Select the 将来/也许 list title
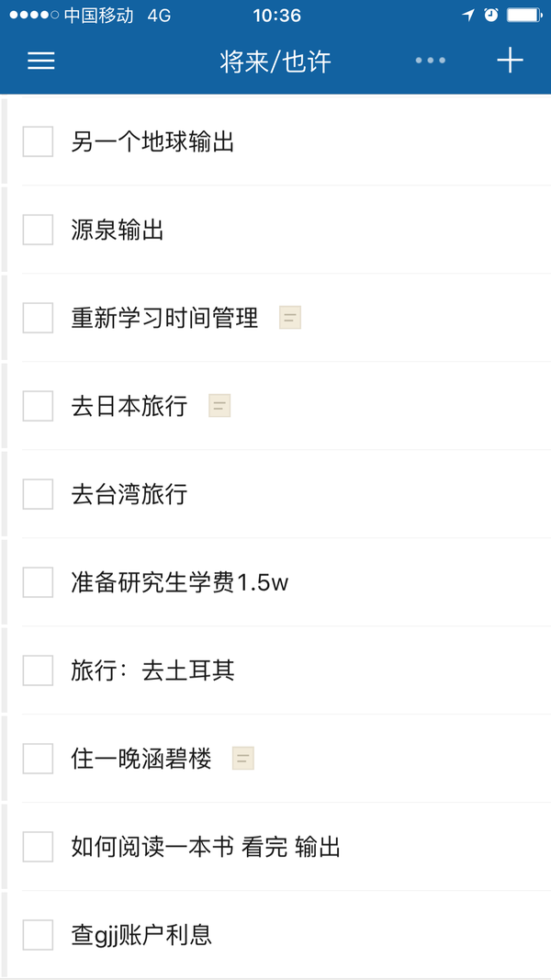 275,62
